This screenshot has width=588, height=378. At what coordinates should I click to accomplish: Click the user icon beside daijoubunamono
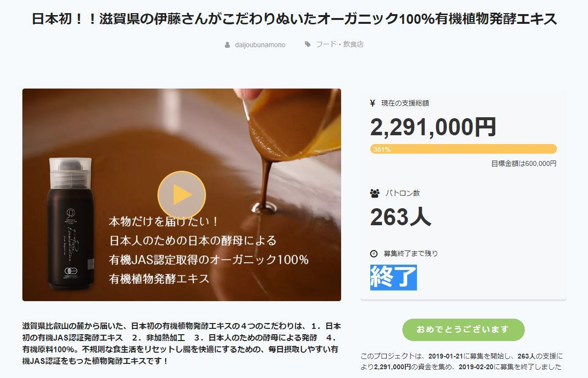point(227,45)
